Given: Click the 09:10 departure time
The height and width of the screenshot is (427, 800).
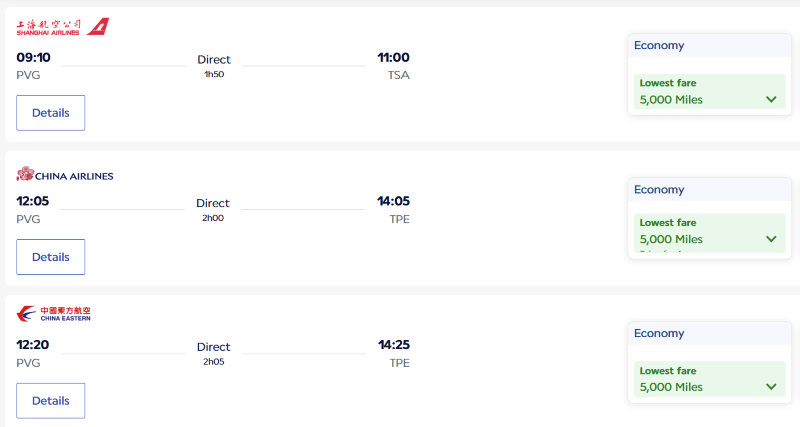Looking at the screenshot, I should point(33,57).
